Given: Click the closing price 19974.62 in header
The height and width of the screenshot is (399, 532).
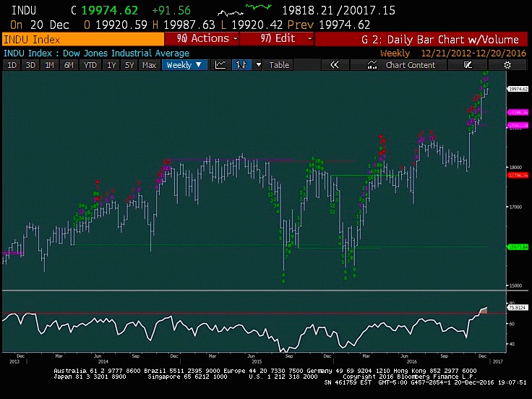Looking at the screenshot, I should pos(110,11).
